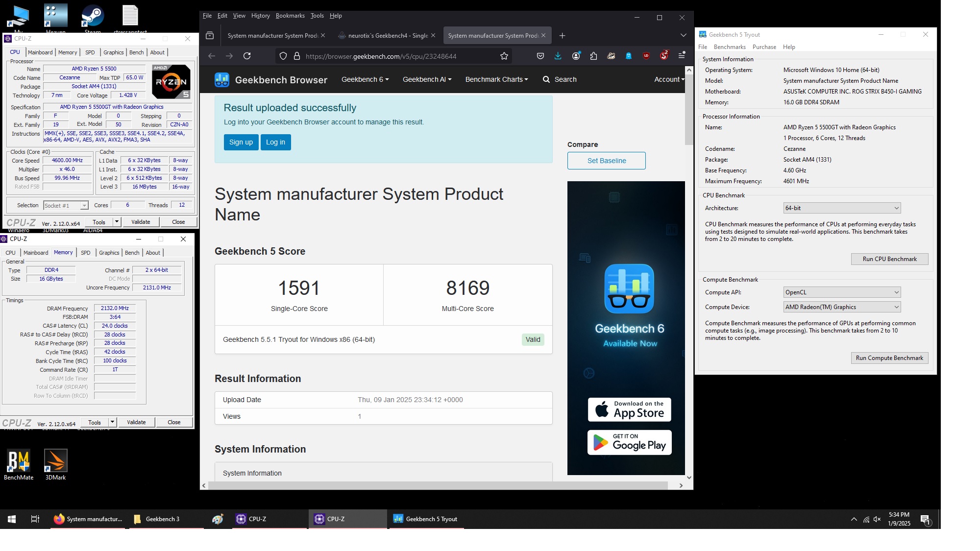Click Set Baseline button
This screenshot has width=980, height=551.
[606, 161]
